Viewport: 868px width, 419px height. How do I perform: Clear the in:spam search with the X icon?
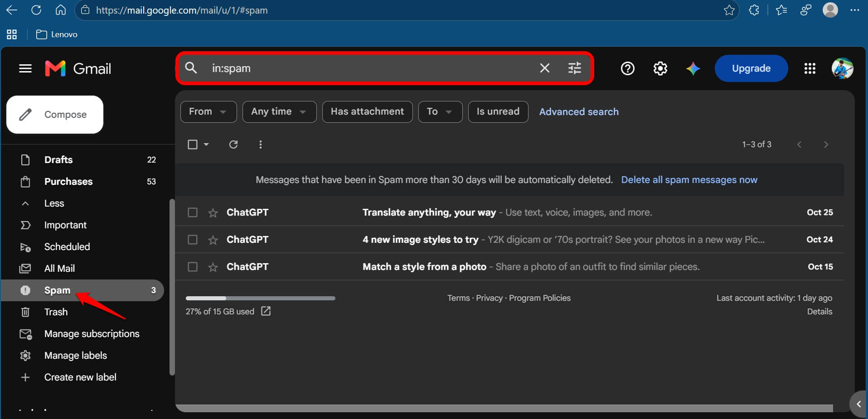[x=545, y=68]
